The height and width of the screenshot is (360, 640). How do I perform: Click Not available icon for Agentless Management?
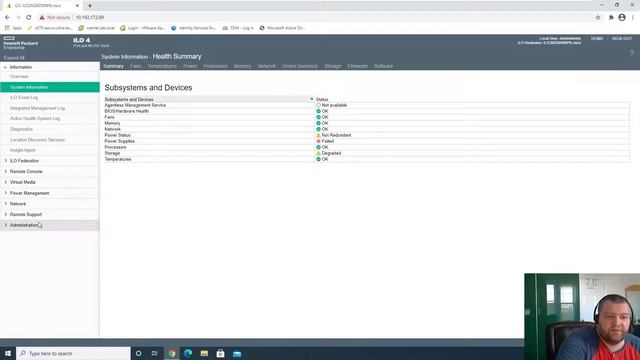pos(318,105)
